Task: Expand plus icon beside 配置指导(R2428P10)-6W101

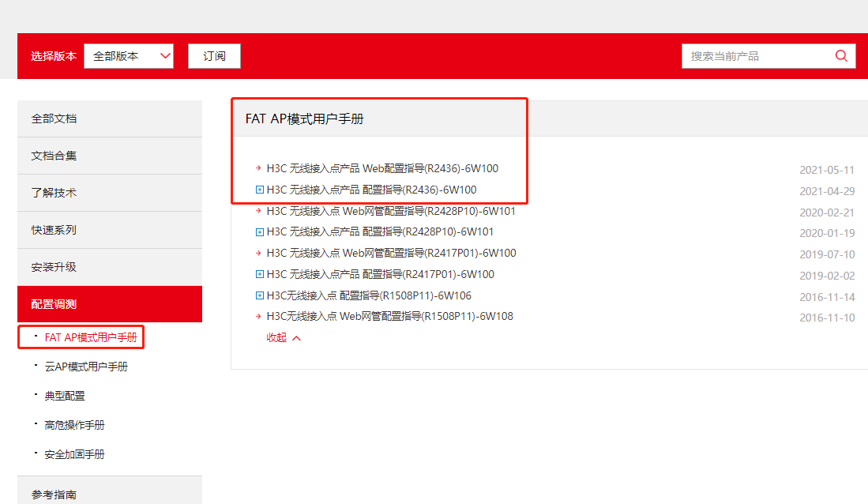Action: pyautogui.click(x=259, y=232)
